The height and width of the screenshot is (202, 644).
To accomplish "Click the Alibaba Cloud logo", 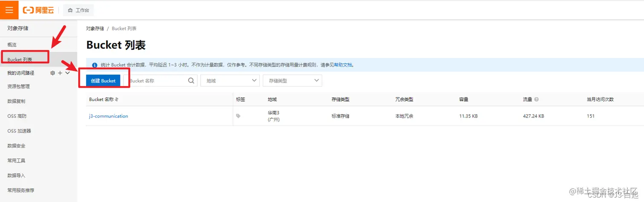I will [39, 10].
